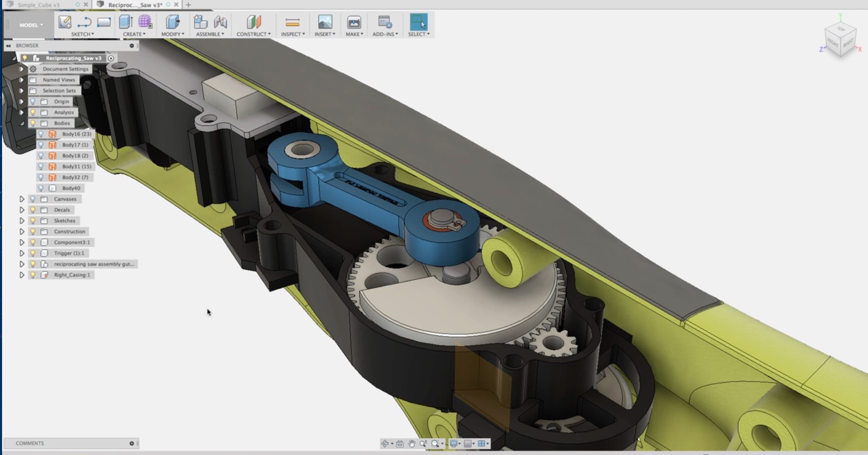This screenshot has height=455, width=868.
Task: Click the 3D Print make icon
Action: point(354,22)
